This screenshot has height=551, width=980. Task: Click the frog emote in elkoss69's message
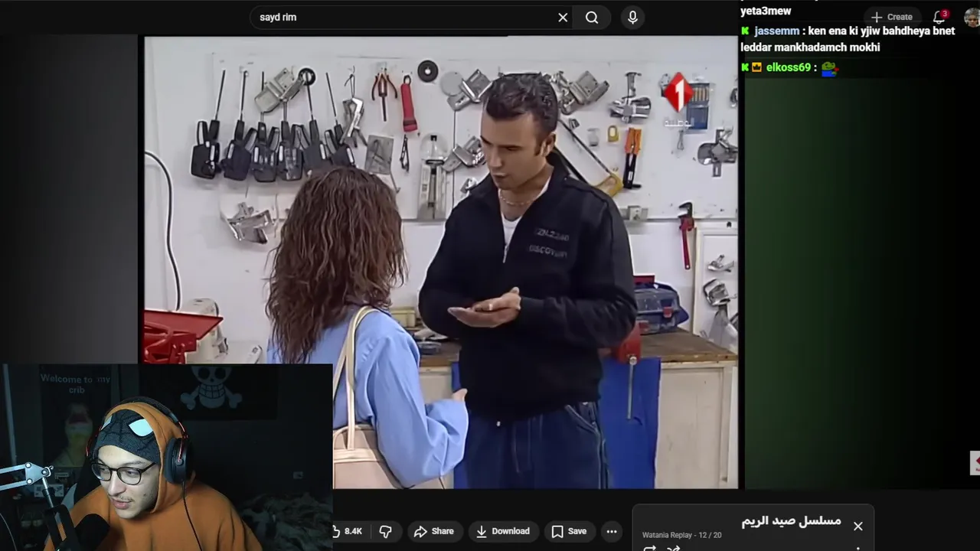point(830,68)
